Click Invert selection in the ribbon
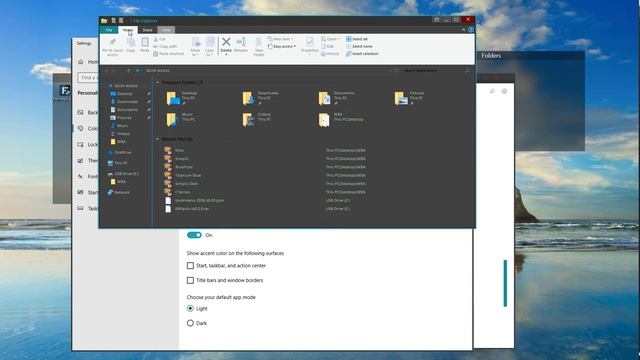The image size is (640, 360). tap(362, 53)
